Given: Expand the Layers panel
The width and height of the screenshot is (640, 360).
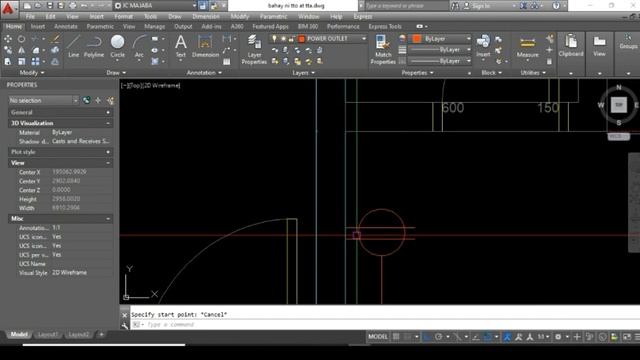Looking at the screenshot, I should tap(303, 73).
